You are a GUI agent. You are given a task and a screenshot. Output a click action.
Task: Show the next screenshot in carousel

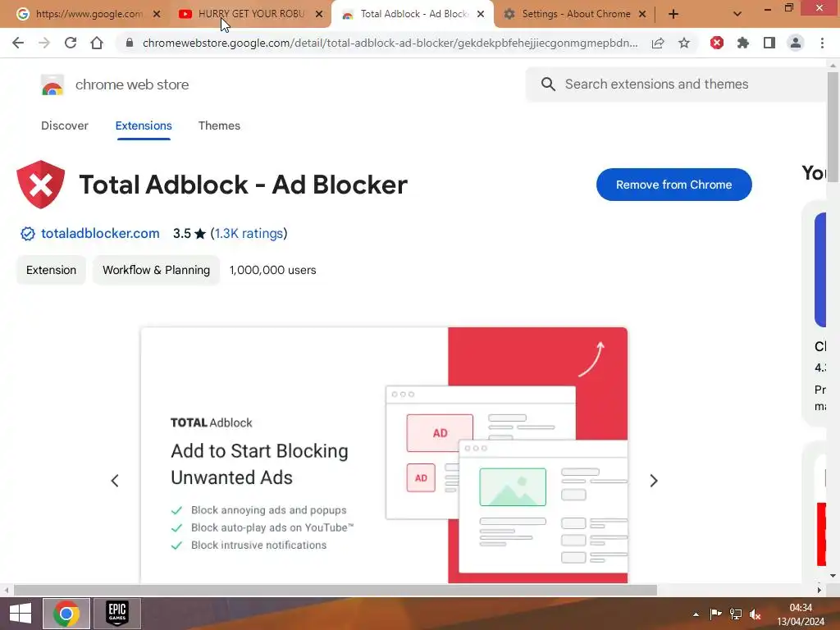coord(654,481)
